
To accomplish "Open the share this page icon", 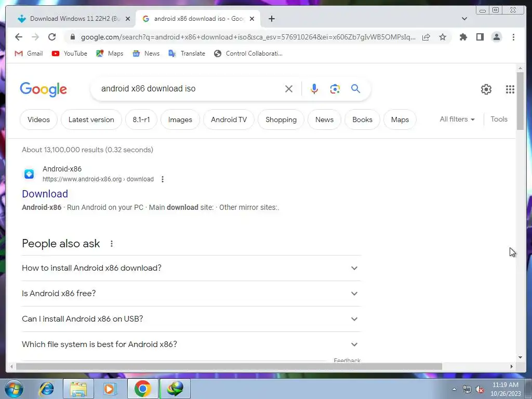I will [x=426, y=37].
